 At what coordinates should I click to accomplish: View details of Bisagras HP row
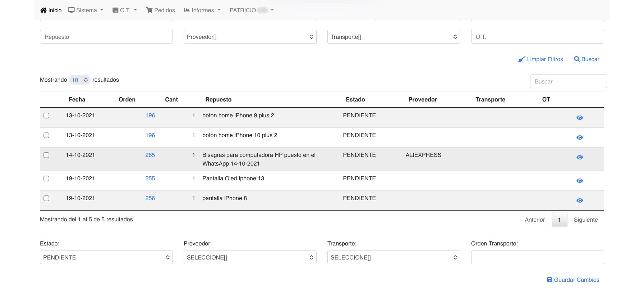(x=580, y=157)
